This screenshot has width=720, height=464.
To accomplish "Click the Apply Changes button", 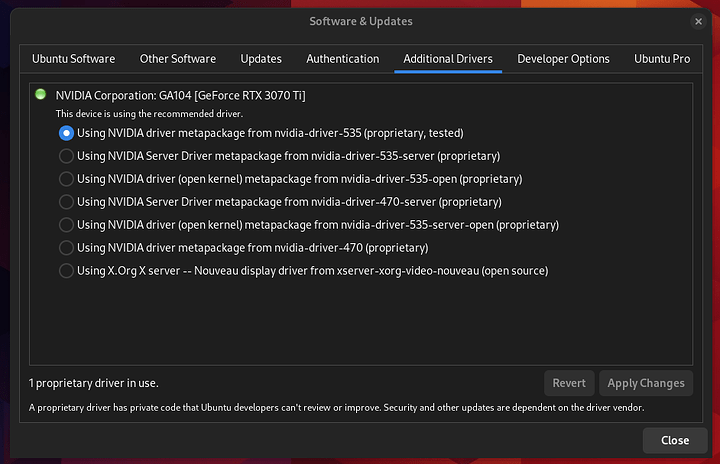I will click(646, 383).
